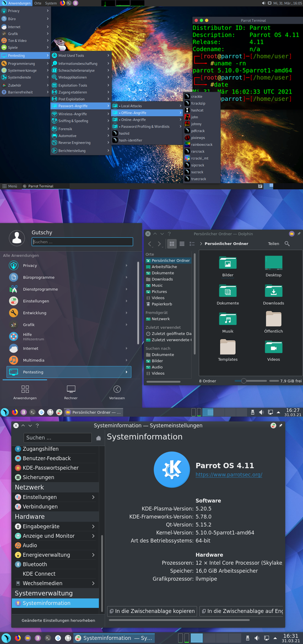
Task: Open the parrotsec.org link
Action: 229,474
